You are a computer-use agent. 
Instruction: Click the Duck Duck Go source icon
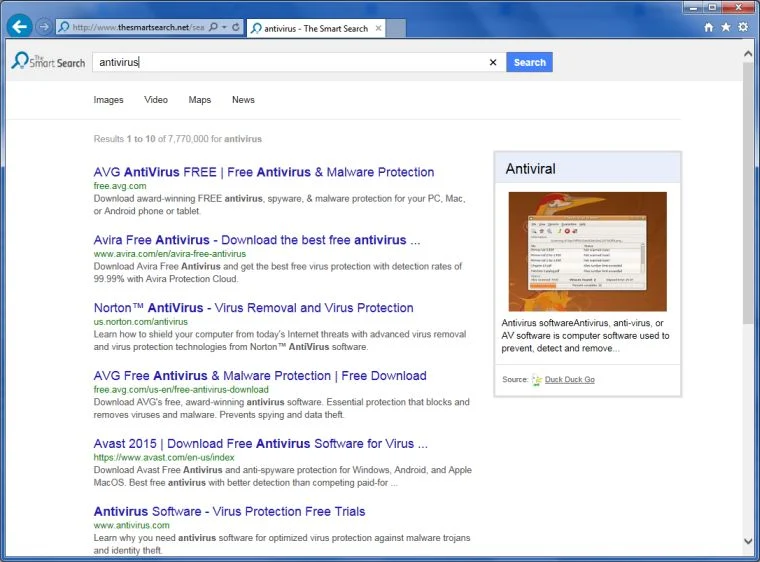(537, 380)
